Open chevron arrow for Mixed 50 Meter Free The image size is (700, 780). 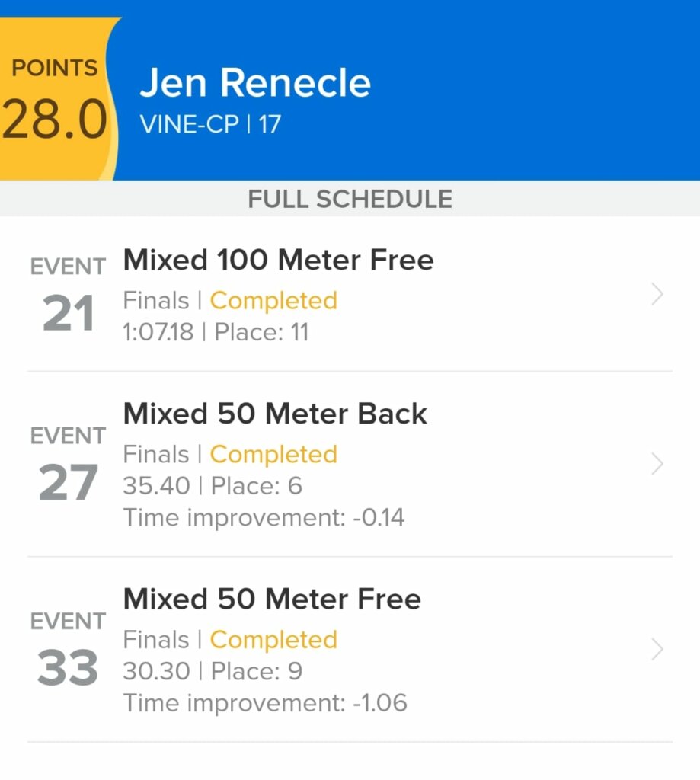coord(657,650)
